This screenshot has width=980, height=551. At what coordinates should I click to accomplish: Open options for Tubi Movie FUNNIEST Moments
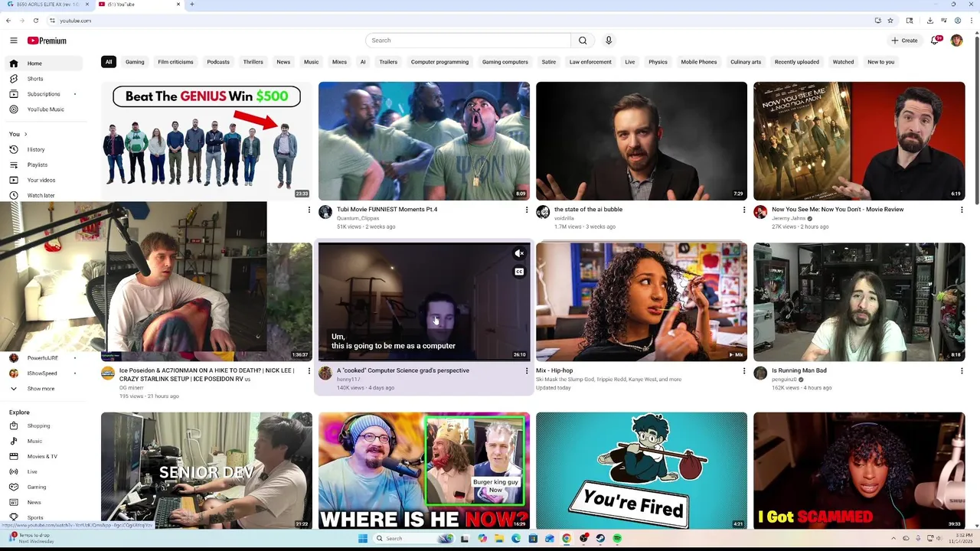coord(526,210)
